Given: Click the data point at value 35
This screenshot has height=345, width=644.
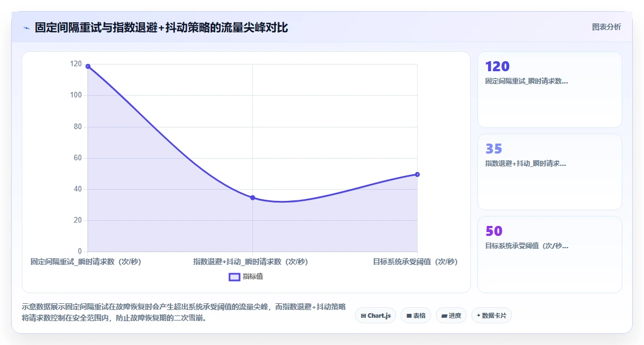Looking at the screenshot, I should (x=252, y=198).
